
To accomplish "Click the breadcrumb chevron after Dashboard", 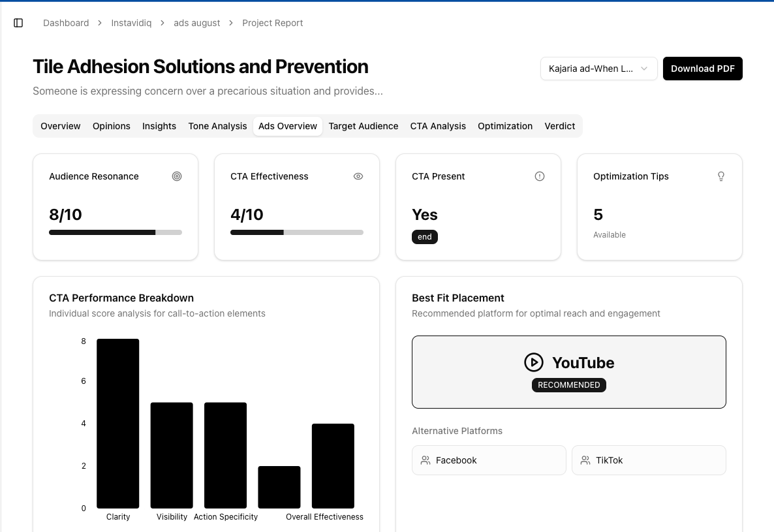I will click(x=100, y=23).
